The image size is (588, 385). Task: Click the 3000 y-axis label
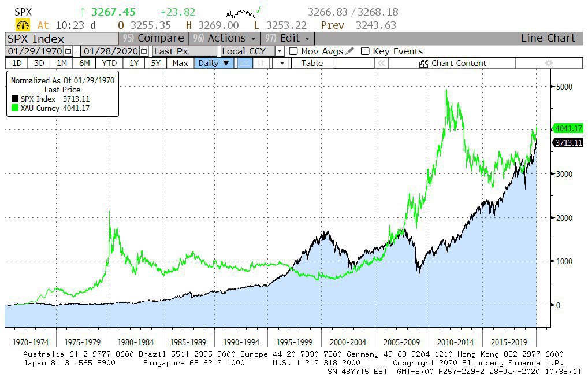click(x=564, y=174)
